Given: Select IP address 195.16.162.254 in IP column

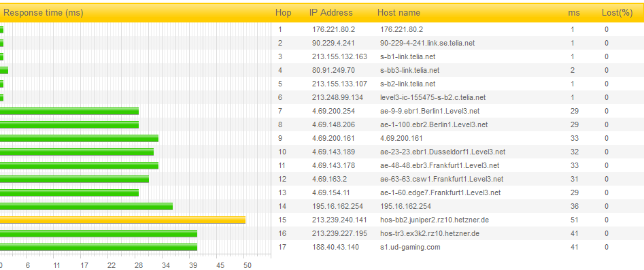Looking at the screenshot, I should [x=337, y=206].
